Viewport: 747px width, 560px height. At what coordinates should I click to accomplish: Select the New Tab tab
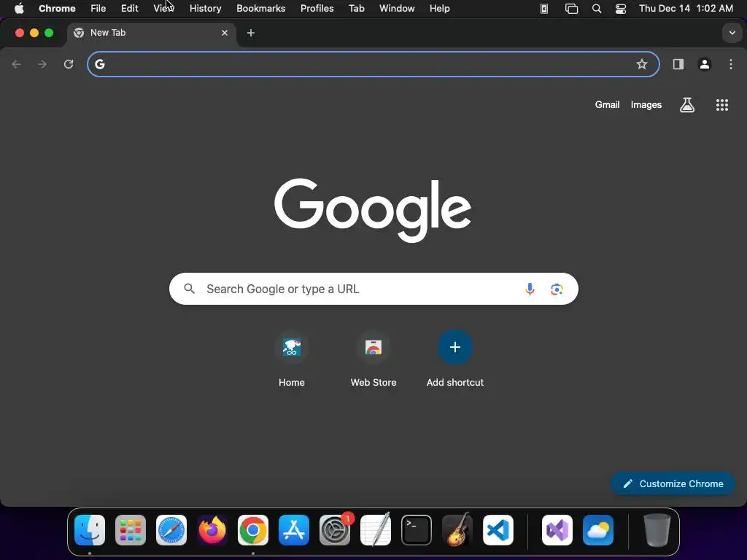(152, 33)
